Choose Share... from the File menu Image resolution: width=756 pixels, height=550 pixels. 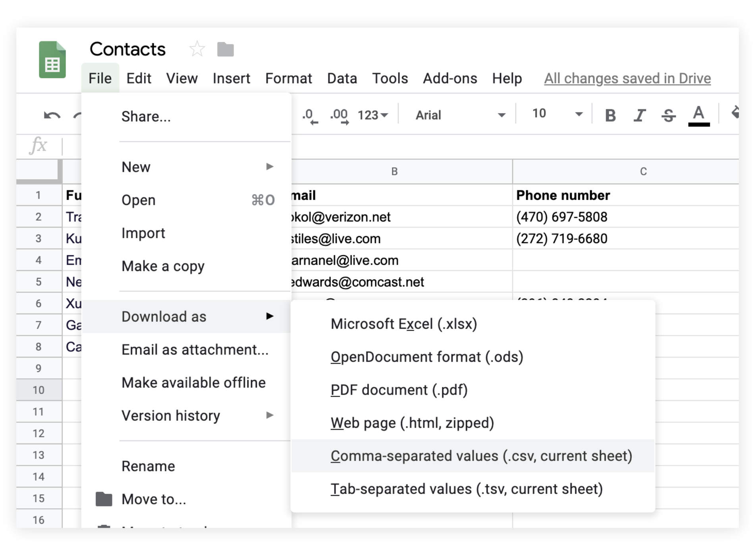coord(186,116)
